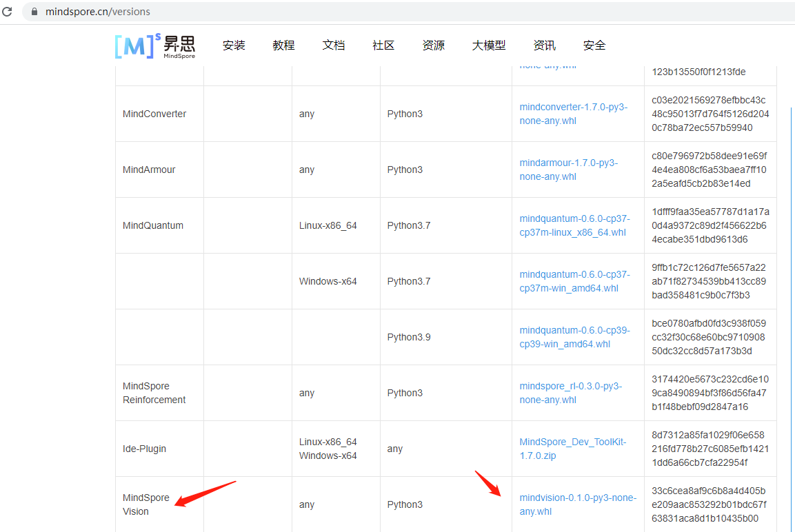This screenshot has height=532, width=795.
Task: Click the lock icon in the address bar
Action: point(34,11)
